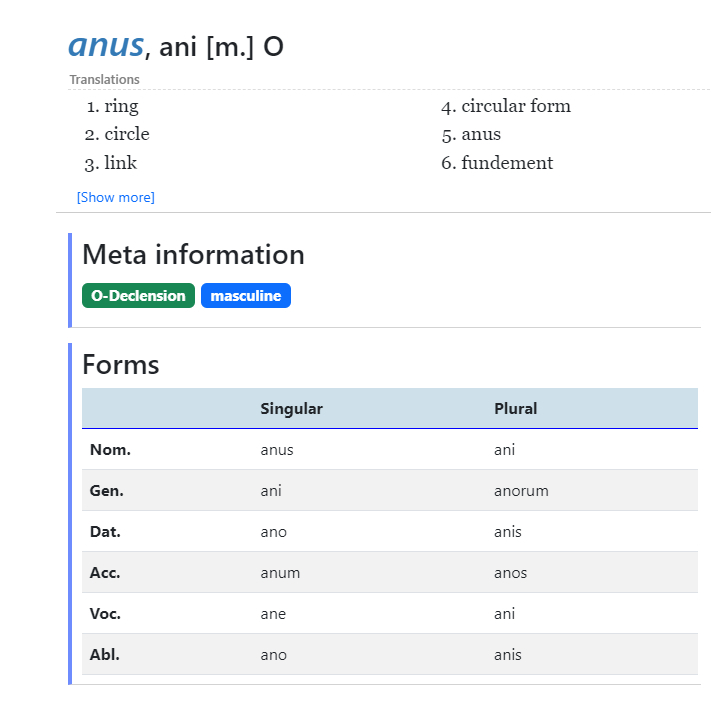Select the translation "fundement"
The width and height of the screenshot is (711, 713).
(x=507, y=163)
